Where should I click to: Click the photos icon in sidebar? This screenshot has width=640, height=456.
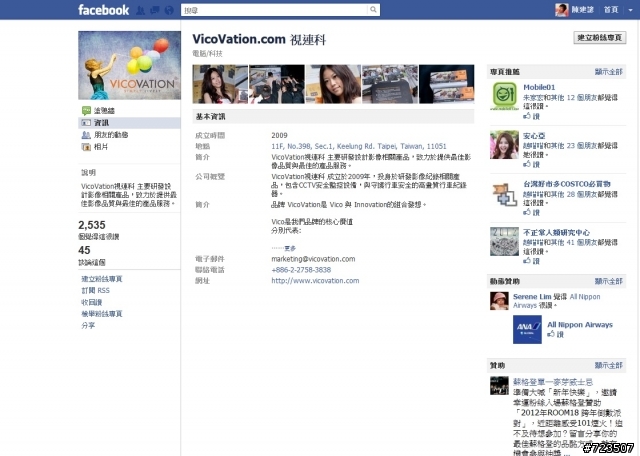(x=86, y=147)
